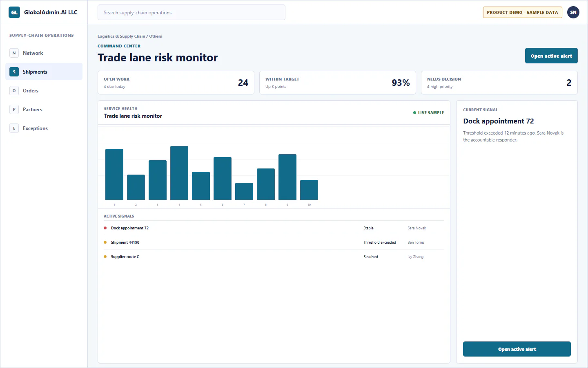This screenshot has height=368, width=588.
Task: Click the Resolved status text
Action: click(371, 257)
